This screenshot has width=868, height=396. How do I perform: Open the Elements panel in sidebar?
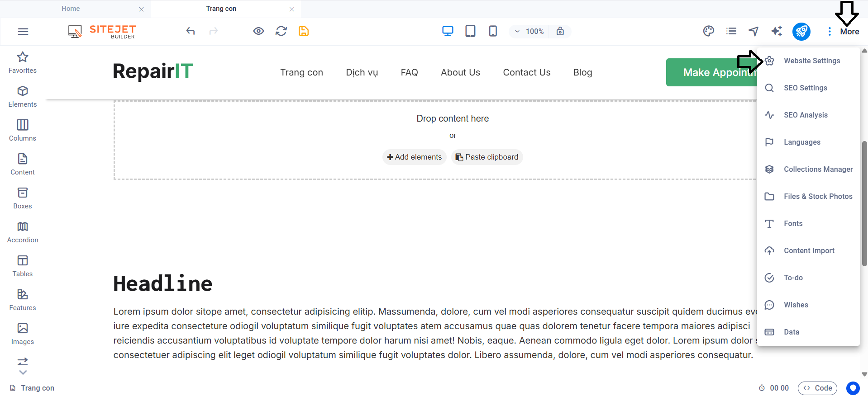23,96
